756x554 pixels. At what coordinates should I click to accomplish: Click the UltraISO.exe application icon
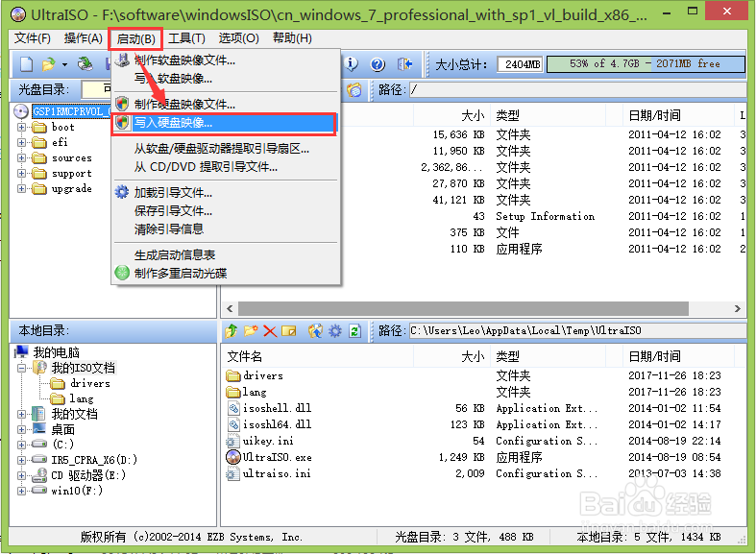click(x=233, y=457)
